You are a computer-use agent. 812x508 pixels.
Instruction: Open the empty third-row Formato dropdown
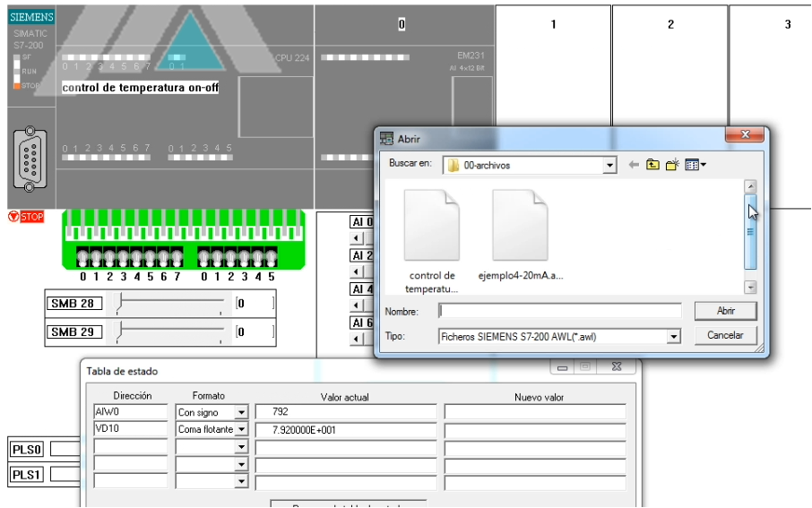point(241,447)
